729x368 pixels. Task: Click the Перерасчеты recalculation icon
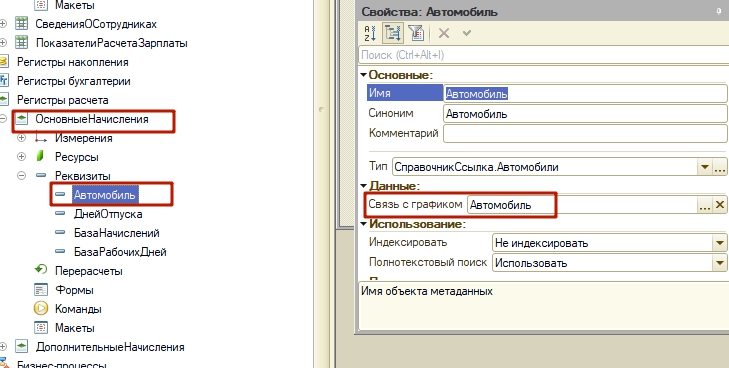click(x=41, y=270)
